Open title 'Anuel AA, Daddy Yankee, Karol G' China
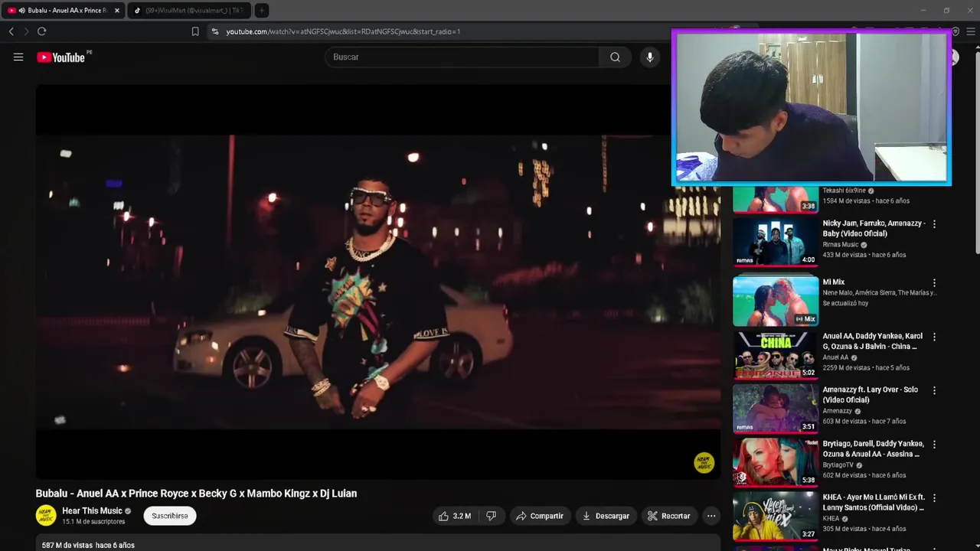 pos(873,341)
